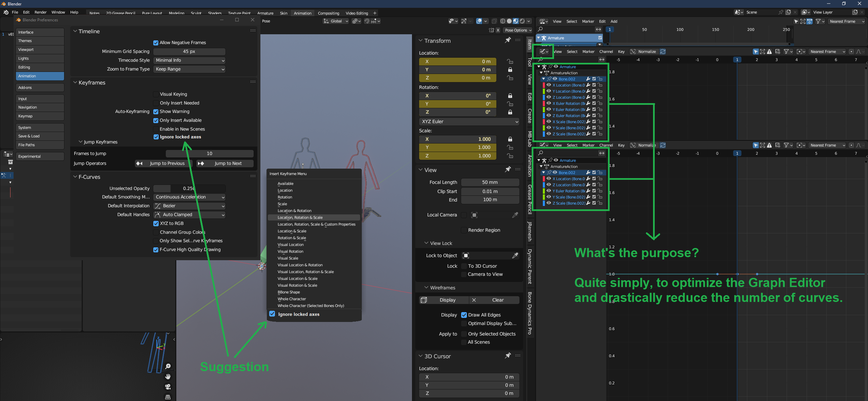This screenshot has width=868, height=401.
Task: Toggle Ignore locked axes in Insert Keyframe Menu
Action: point(272,314)
